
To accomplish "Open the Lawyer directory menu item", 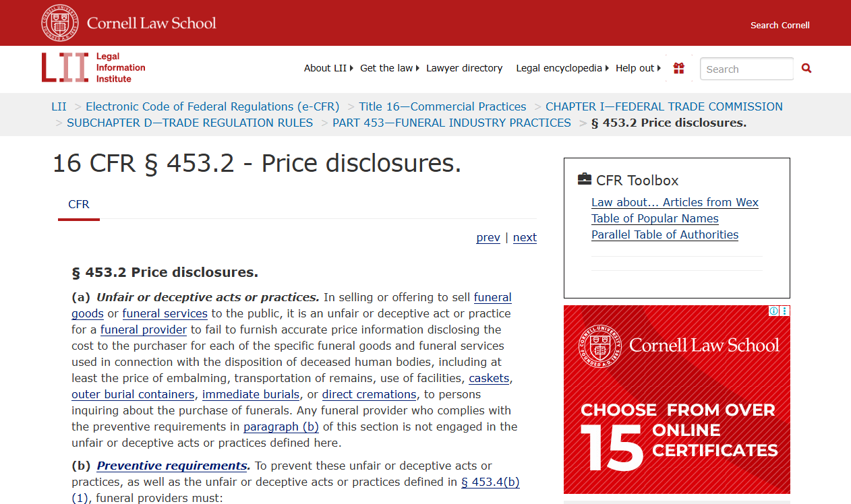I will click(464, 68).
